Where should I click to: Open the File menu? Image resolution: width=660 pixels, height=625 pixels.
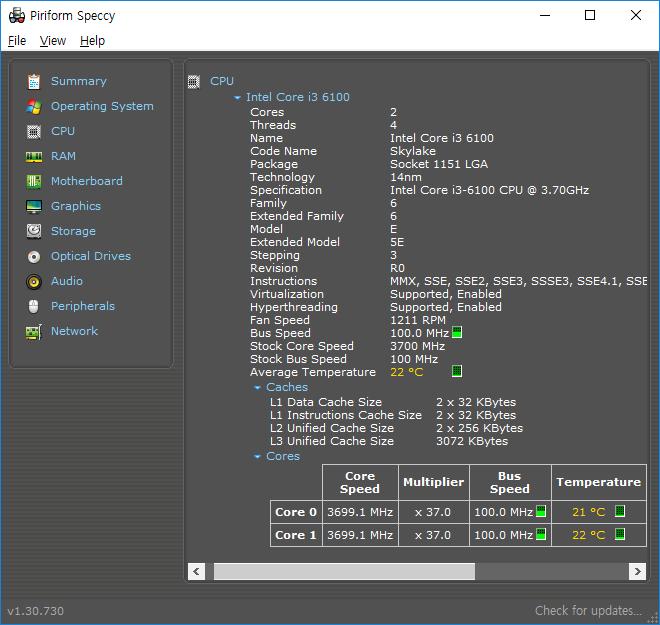(x=17, y=41)
